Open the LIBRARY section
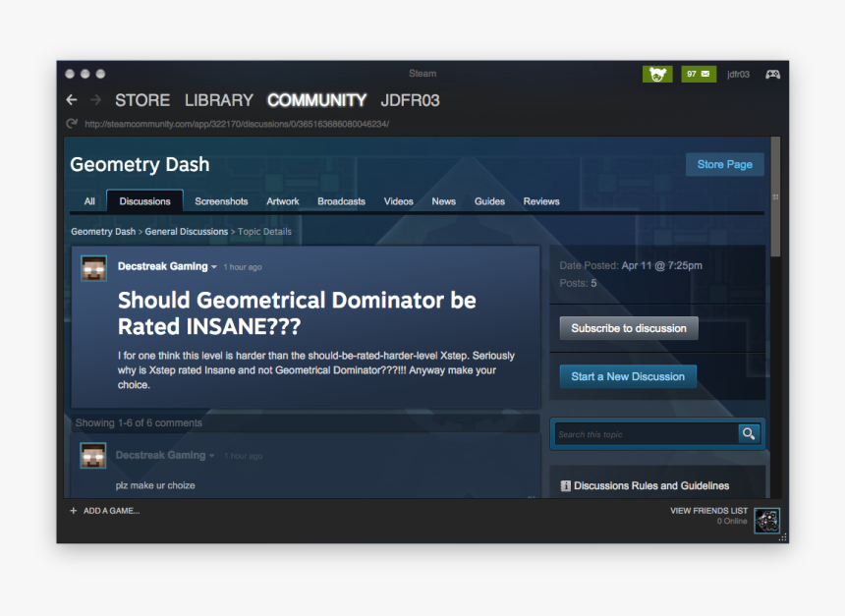The height and width of the screenshot is (616, 845). [219, 100]
